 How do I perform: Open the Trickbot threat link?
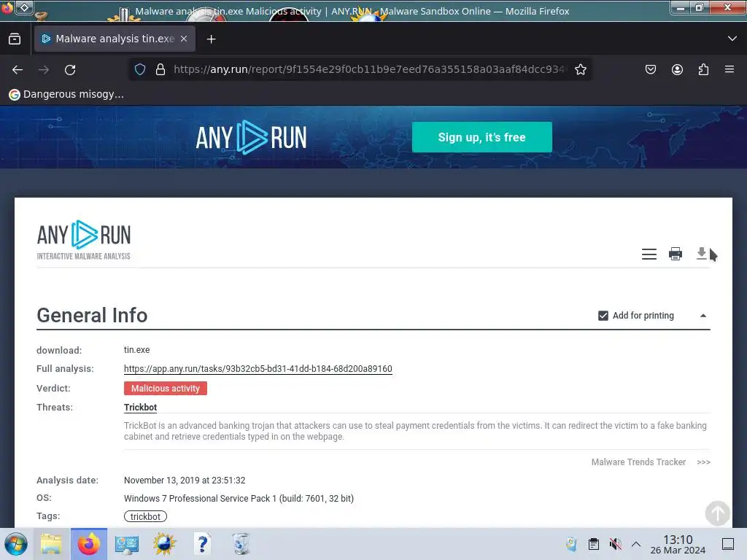[140, 407]
